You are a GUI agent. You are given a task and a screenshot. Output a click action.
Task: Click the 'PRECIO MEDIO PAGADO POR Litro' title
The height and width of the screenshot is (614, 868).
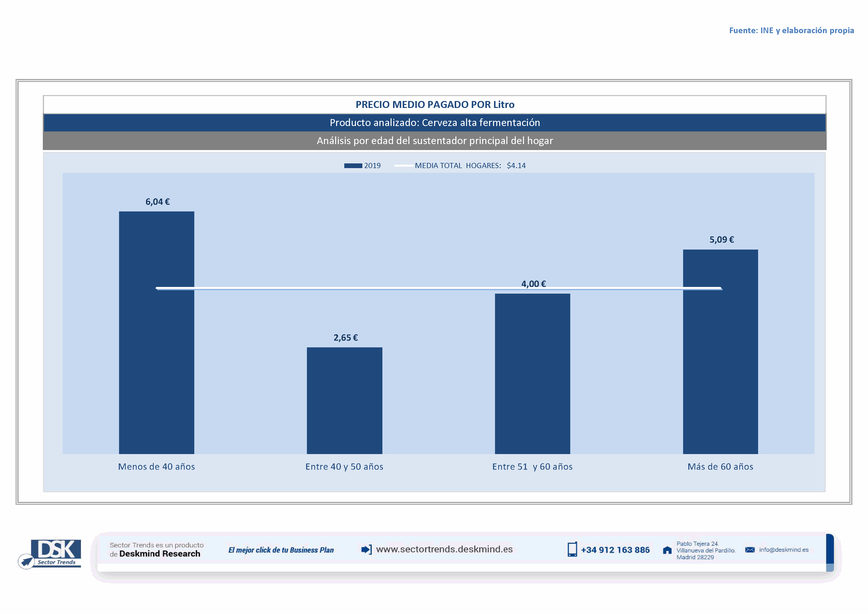point(435,105)
